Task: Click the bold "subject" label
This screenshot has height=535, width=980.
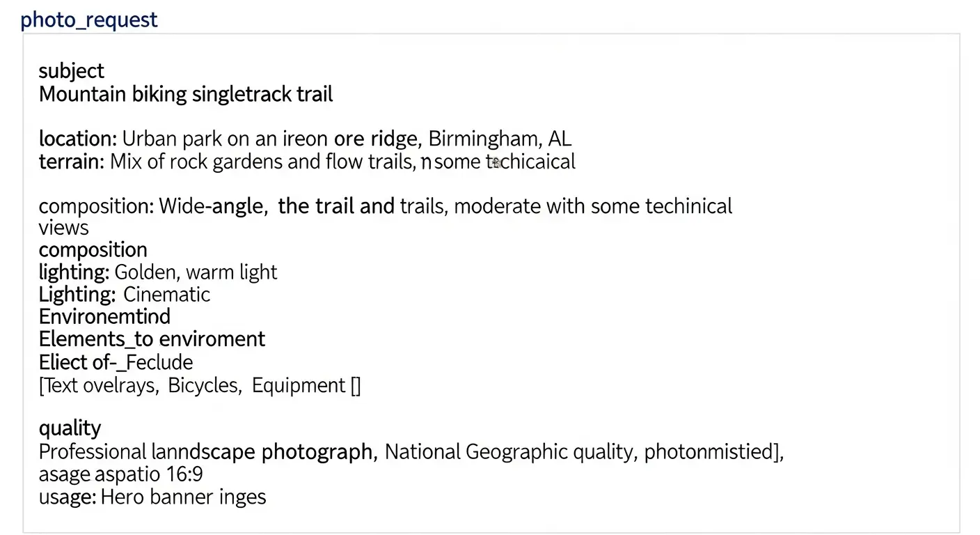Action: coord(71,70)
